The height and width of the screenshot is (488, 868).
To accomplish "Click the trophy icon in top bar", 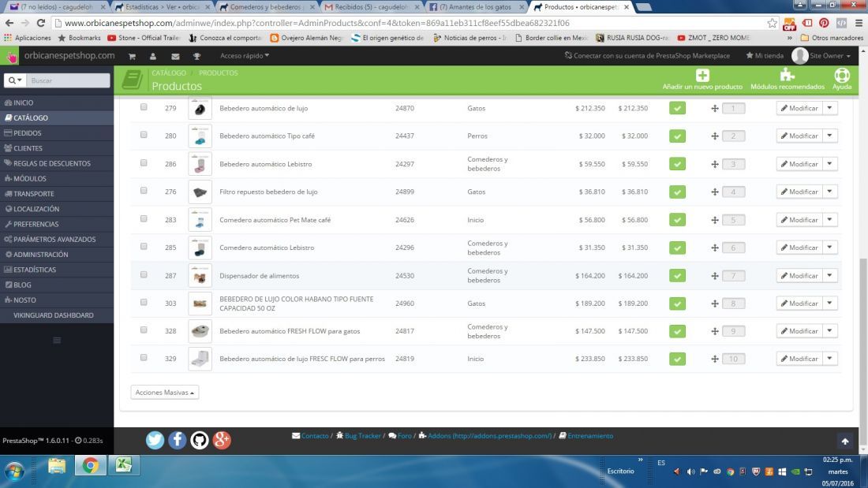I will 196,56.
